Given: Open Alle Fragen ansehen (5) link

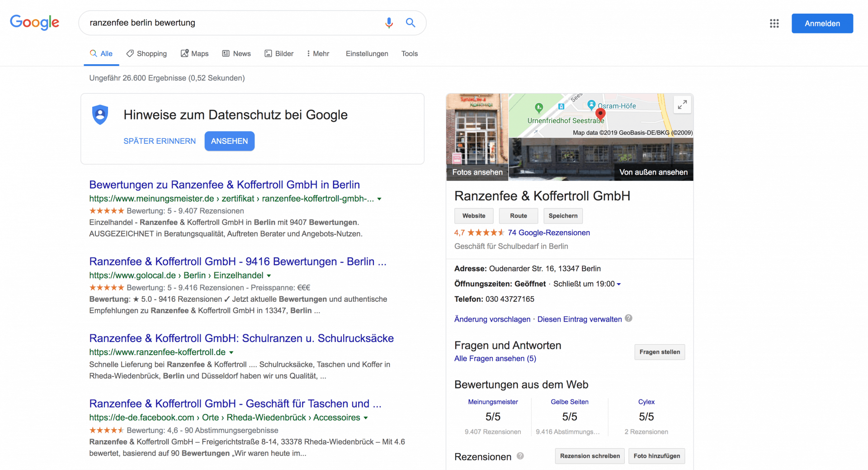Looking at the screenshot, I should click(x=495, y=358).
